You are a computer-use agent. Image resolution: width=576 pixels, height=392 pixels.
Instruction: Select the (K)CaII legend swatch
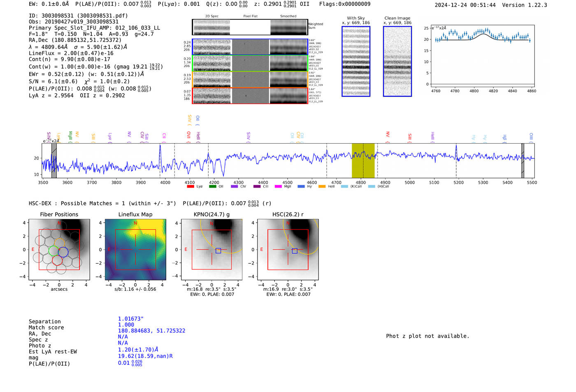pos(344,186)
